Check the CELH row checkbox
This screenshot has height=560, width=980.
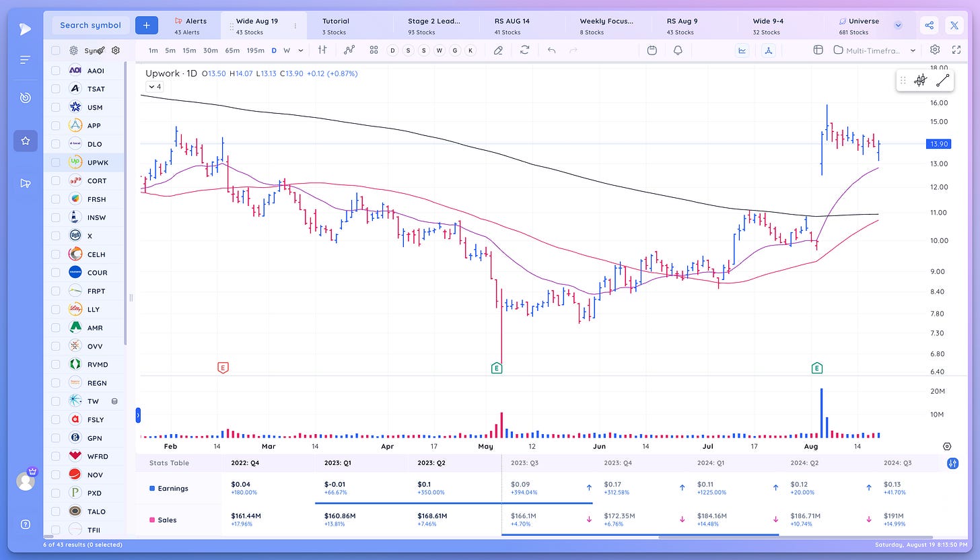click(55, 254)
